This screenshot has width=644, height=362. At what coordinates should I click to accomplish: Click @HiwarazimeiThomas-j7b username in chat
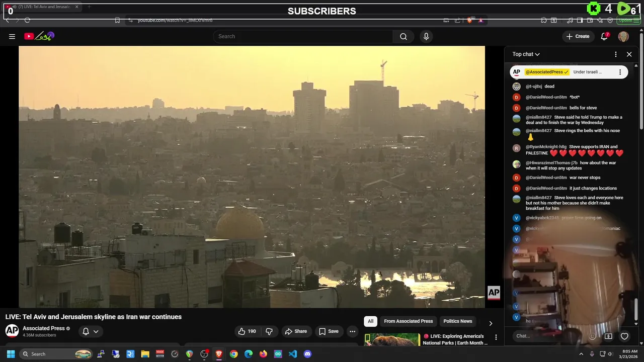point(551,163)
